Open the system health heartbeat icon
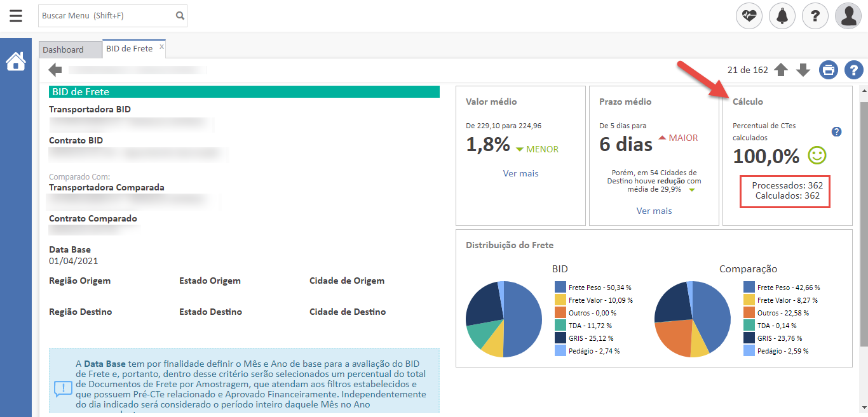This screenshot has width=868, height=417. (749, 16)
